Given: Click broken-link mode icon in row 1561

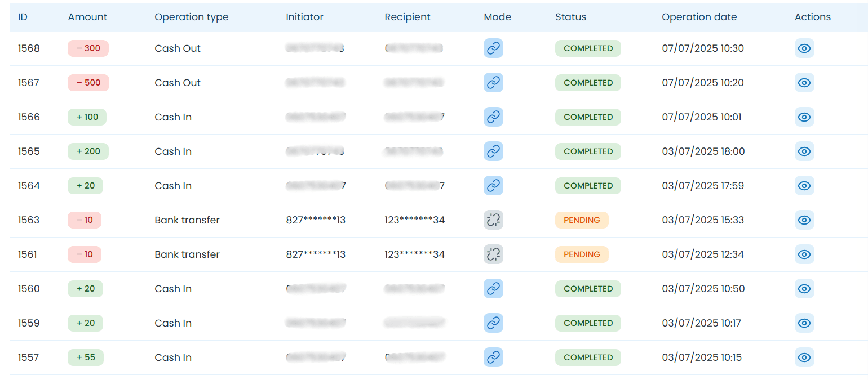Looking at the screenshot, I should (x=493, y=254).
